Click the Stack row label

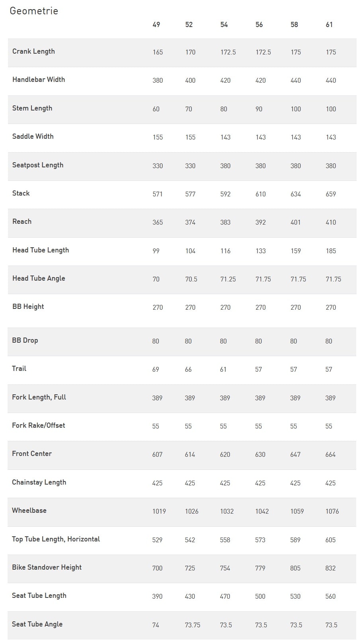point(21,193)
